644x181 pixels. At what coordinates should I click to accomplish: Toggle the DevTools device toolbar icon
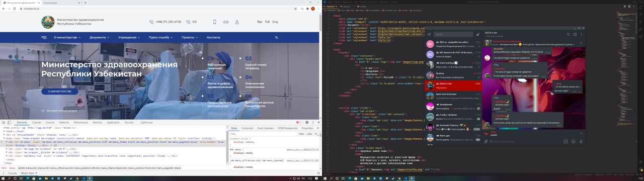tap(10, 122)
